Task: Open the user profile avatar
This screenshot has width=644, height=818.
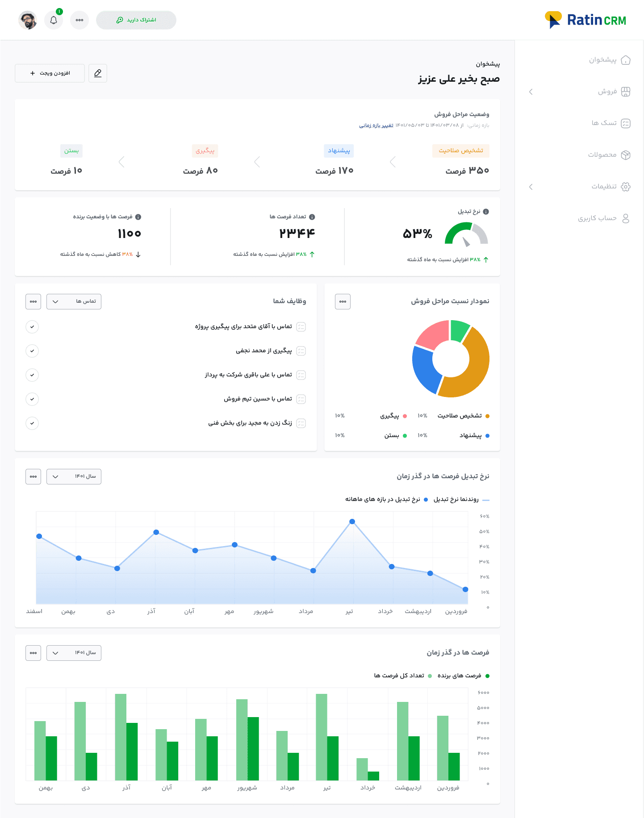Action: coord(28,20)
